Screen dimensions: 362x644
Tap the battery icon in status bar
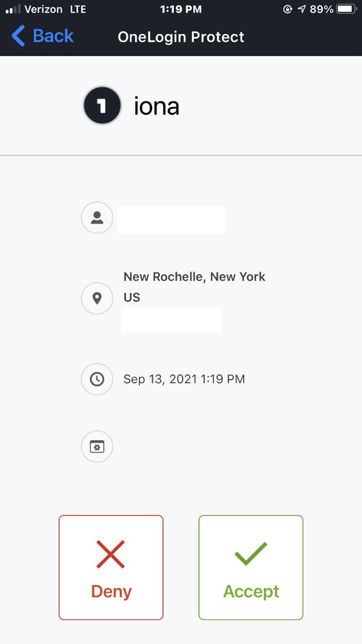tap(346, 9)
